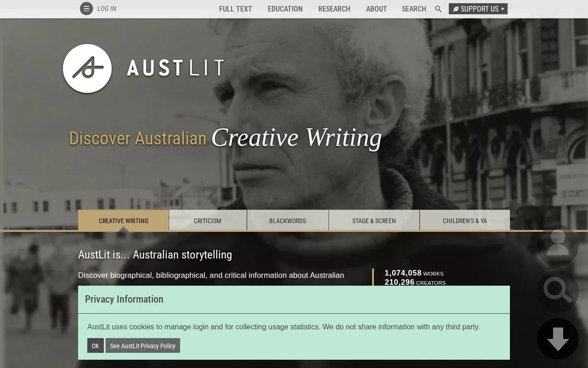The height and width of the screenshot is (368, 588).
Task: Switch to the BLACKWORDS tab
Action: point(288,220)
